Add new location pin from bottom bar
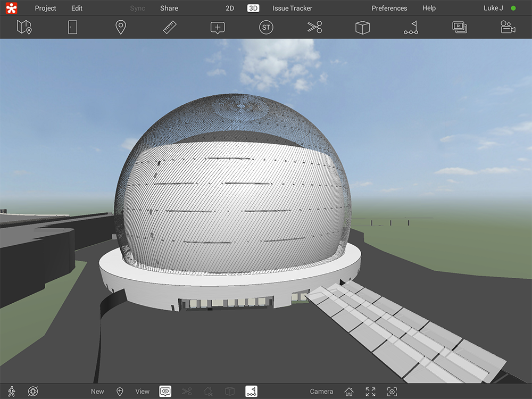 (120, 391)
